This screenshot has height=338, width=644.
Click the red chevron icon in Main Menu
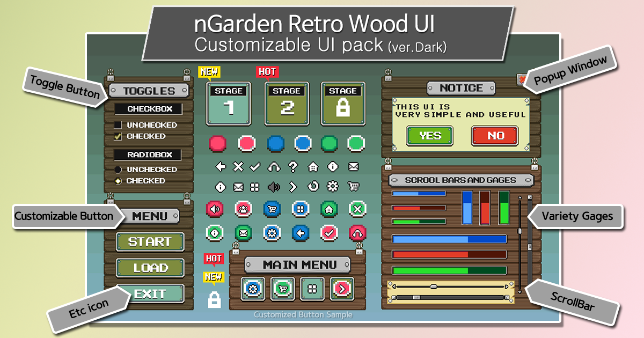pyautogui.click(x=343, y=288)
